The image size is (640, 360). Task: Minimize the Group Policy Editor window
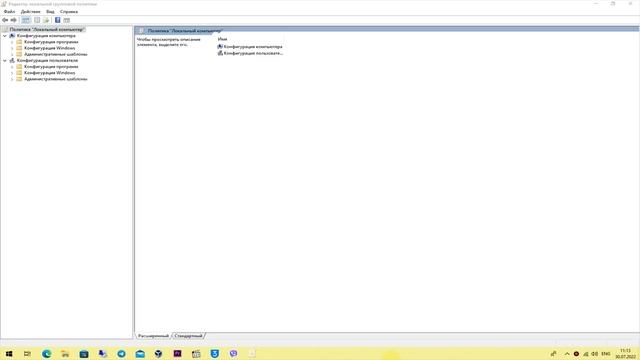tap(596, 4)
